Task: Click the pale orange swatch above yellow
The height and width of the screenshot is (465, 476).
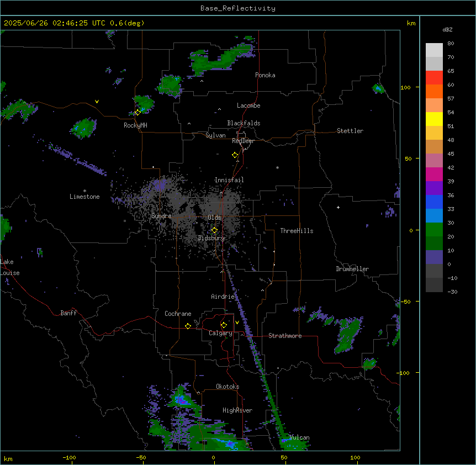Action: 434,105
